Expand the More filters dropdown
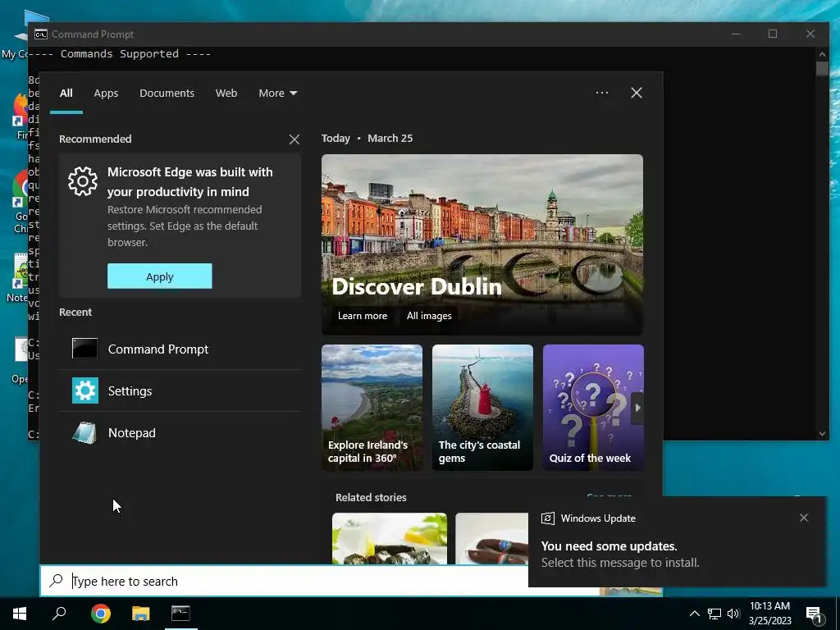Image resolution: width=840 pixels, height=630 pixels. [277, 94]
